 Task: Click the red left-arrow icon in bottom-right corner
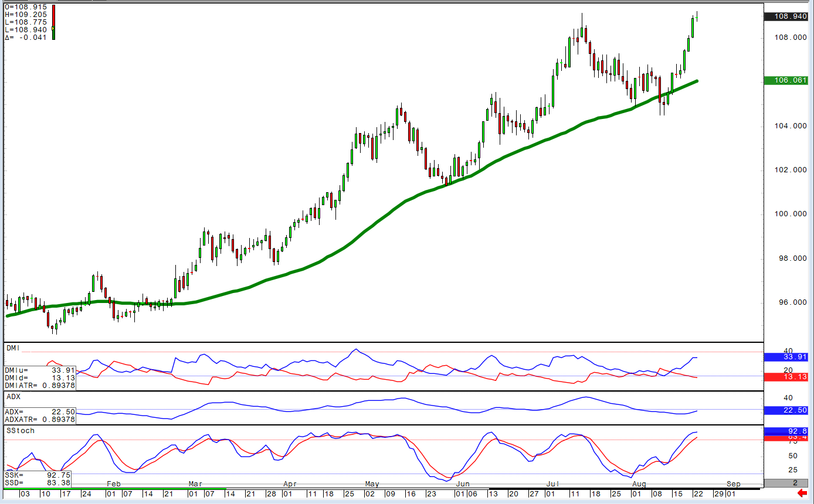[x=802, y=493]
